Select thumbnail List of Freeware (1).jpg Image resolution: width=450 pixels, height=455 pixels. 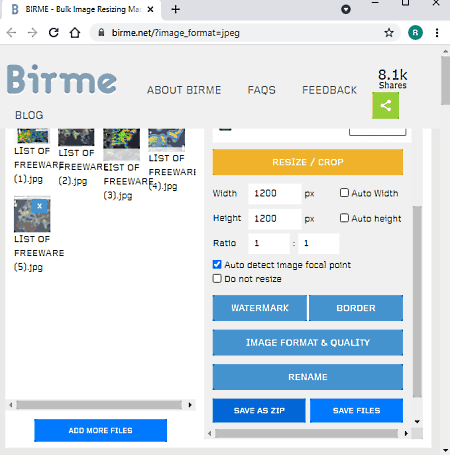pos(33,136)
